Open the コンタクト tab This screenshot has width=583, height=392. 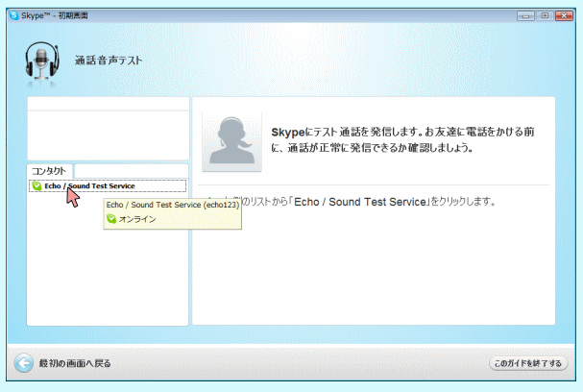49,171
